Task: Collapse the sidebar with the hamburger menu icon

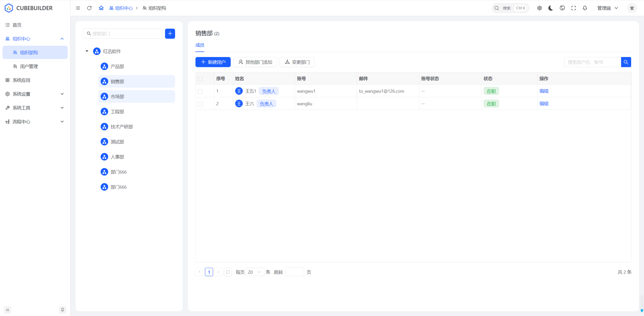Action: pos(78,8)
